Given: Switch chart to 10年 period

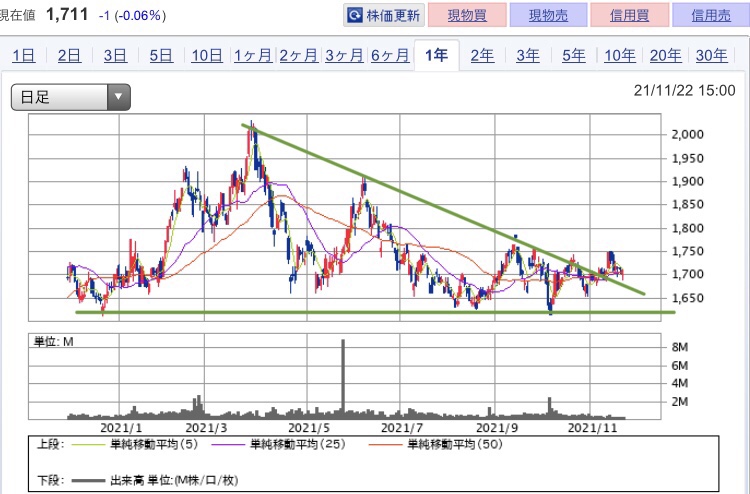Looking at the screenshot, I should [x=620, y=55].
